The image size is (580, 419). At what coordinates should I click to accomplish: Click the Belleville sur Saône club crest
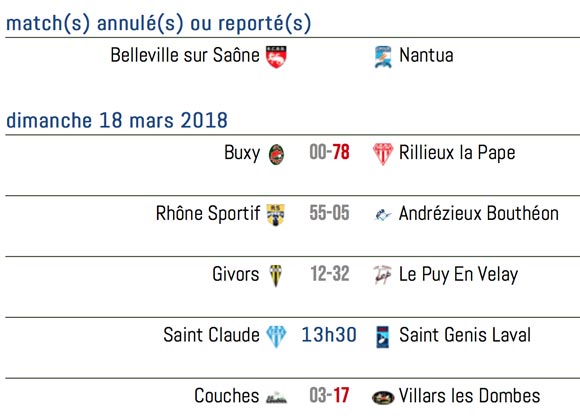(x=276, y=57)
